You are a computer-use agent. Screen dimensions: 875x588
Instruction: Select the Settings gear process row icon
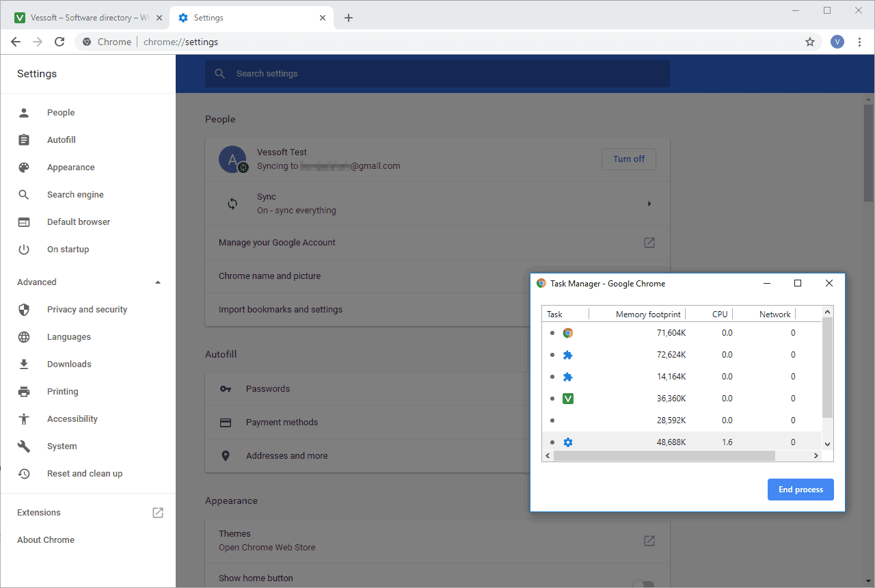click(568, 442)
